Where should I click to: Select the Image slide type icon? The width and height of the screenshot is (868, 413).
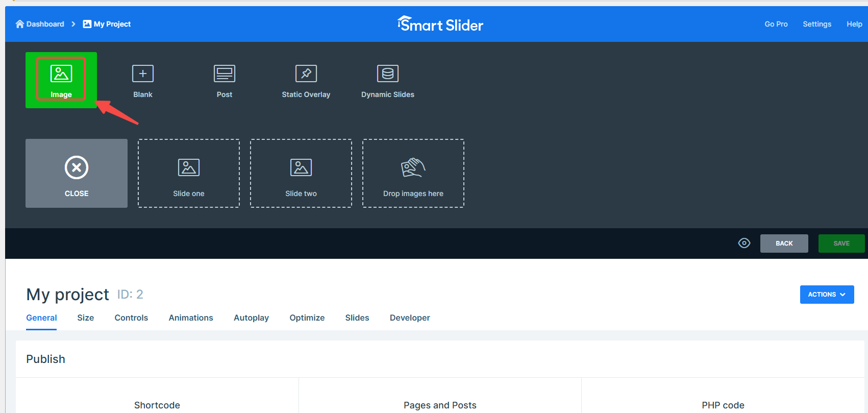coord(61,74)
